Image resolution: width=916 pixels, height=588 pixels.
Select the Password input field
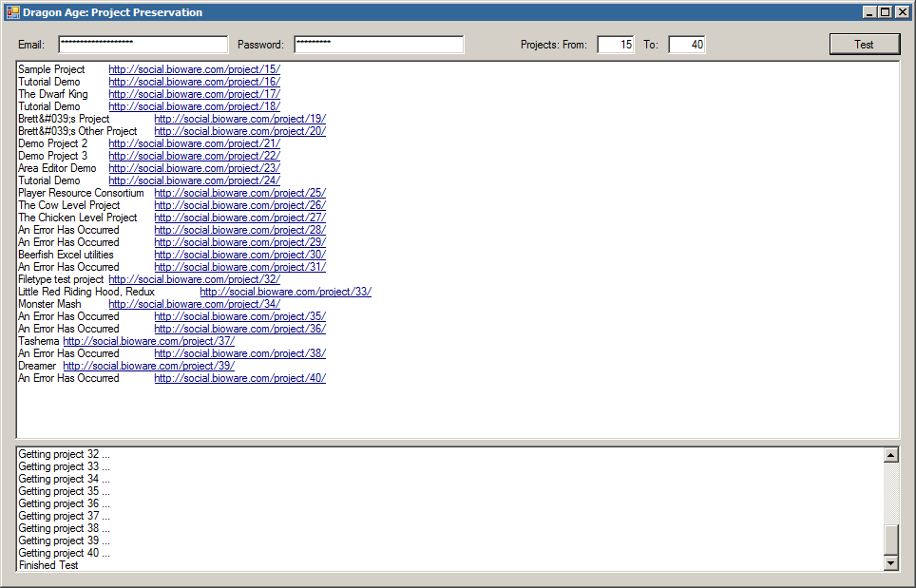(377, 44)
